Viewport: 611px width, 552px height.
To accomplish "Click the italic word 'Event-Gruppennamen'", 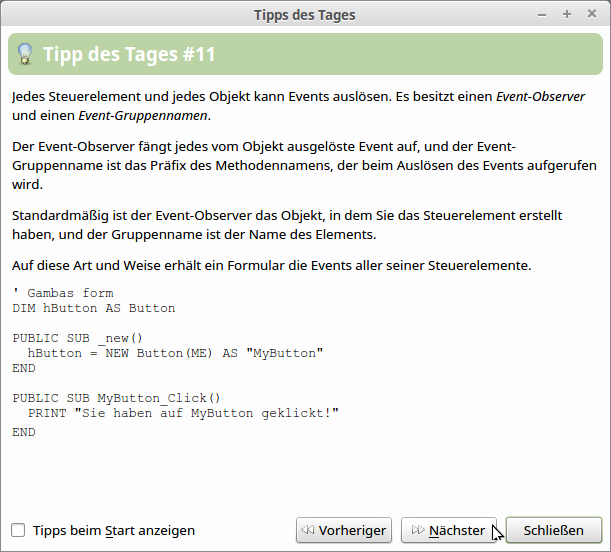I will tap(139, 116).
